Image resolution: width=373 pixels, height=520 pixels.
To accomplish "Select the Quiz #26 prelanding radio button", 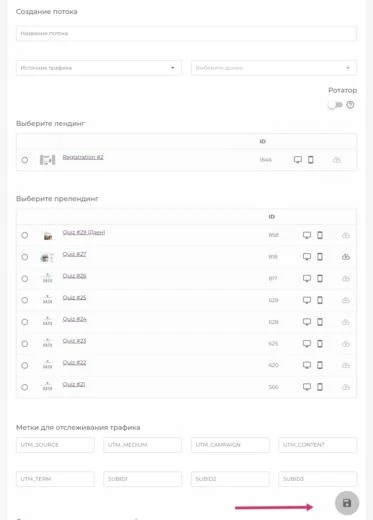I will pyautogui.click(x=25, y=279).
